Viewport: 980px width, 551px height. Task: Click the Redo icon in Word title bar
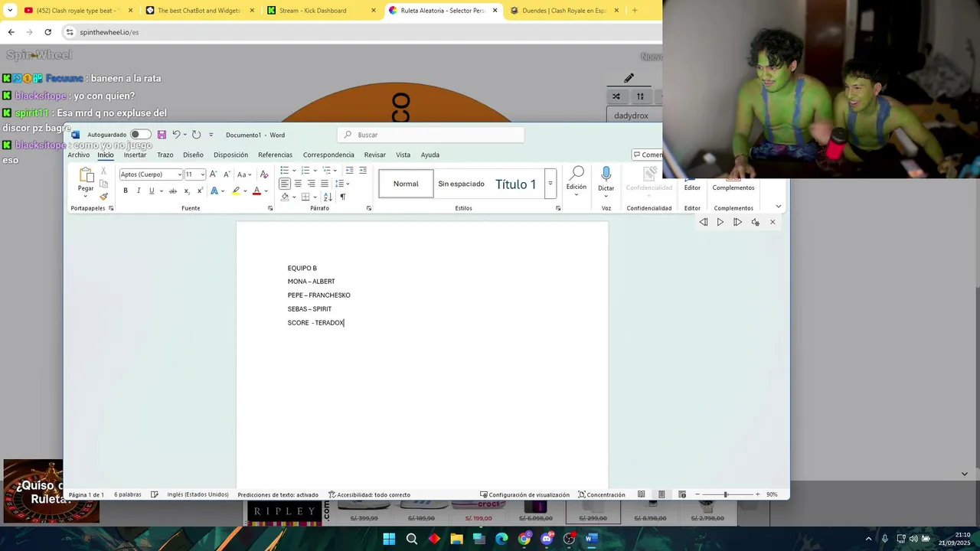tap(196, 135)
